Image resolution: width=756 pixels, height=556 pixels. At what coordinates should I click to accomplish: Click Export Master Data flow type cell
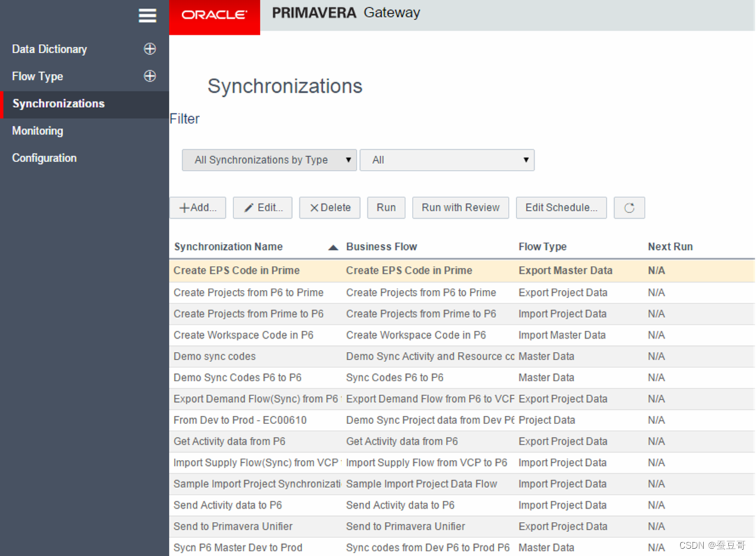pyautogui.click(x=565, y=271)
